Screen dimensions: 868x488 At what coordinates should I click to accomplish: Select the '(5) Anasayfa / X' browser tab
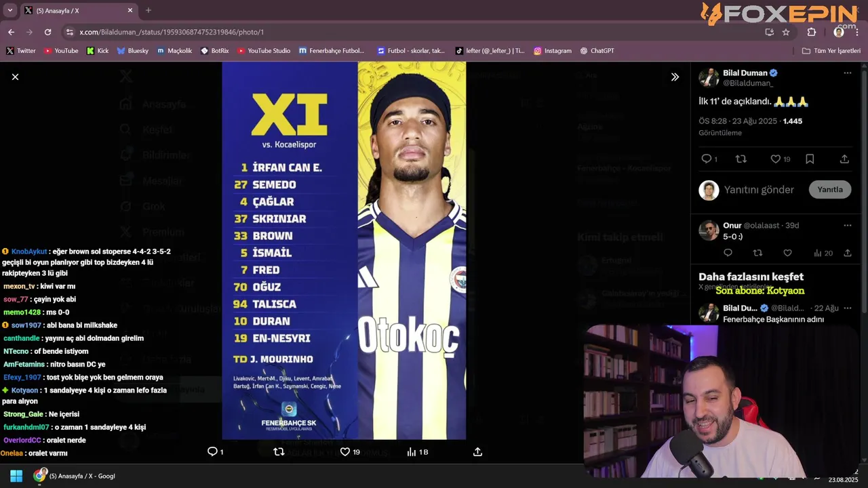(x=78, y=10)
